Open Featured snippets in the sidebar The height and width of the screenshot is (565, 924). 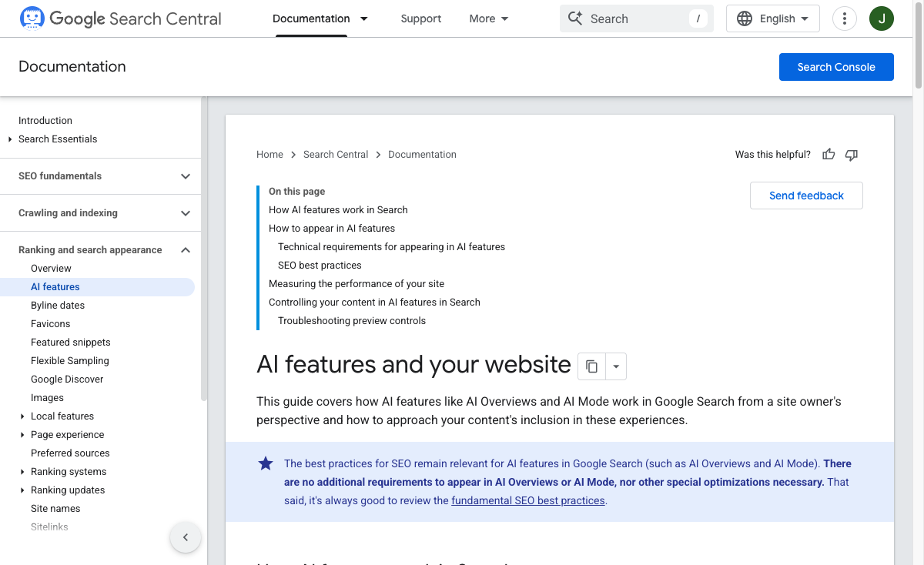(x=71, y=343)
